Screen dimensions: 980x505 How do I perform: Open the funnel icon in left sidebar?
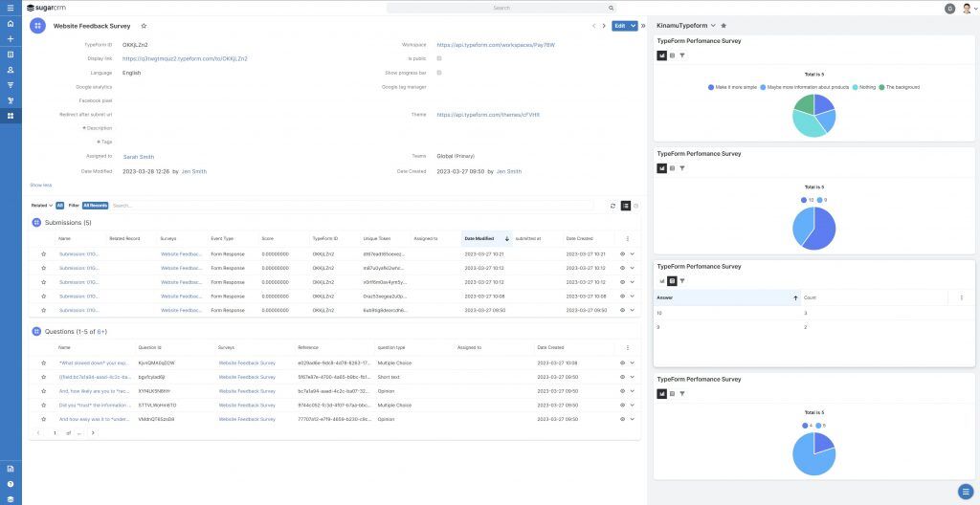(x=11, y=85)
